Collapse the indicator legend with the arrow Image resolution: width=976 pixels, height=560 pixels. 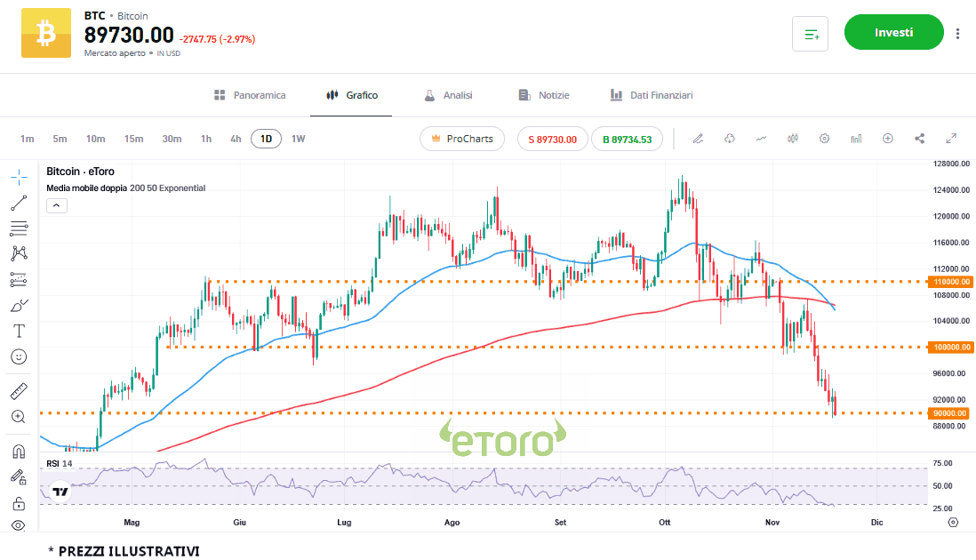[x=56, y=204]
